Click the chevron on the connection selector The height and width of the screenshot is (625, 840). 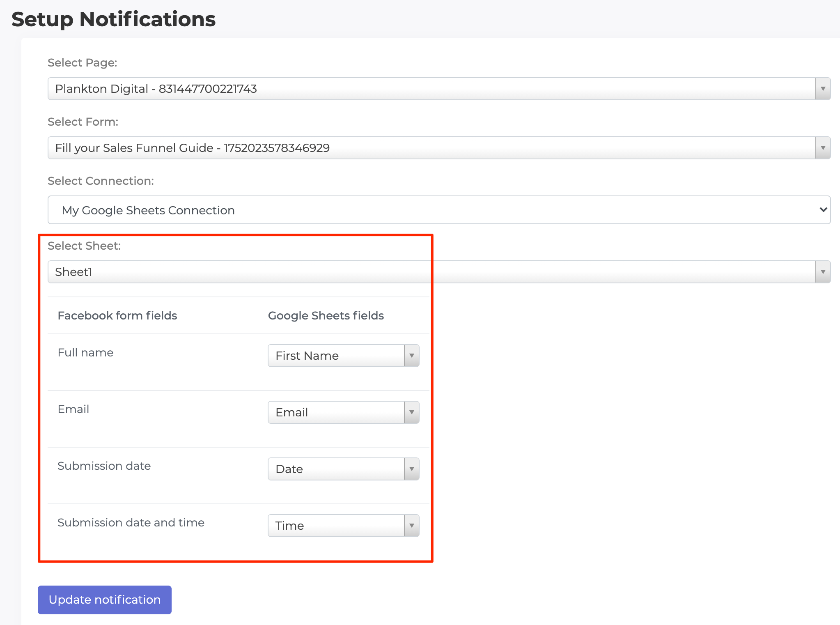[824, 210]
